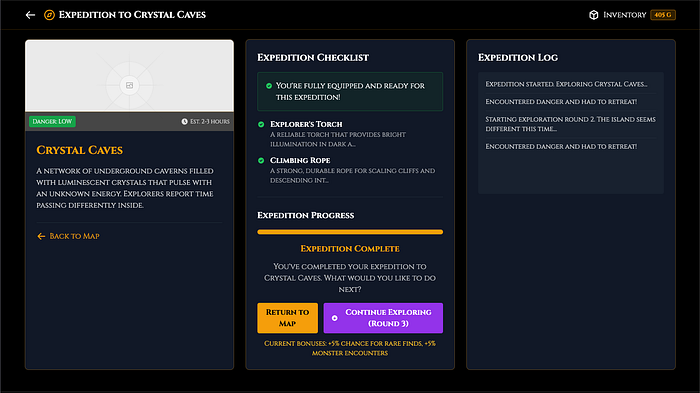Click the compass icon beside the expedition title

point(49,15)
